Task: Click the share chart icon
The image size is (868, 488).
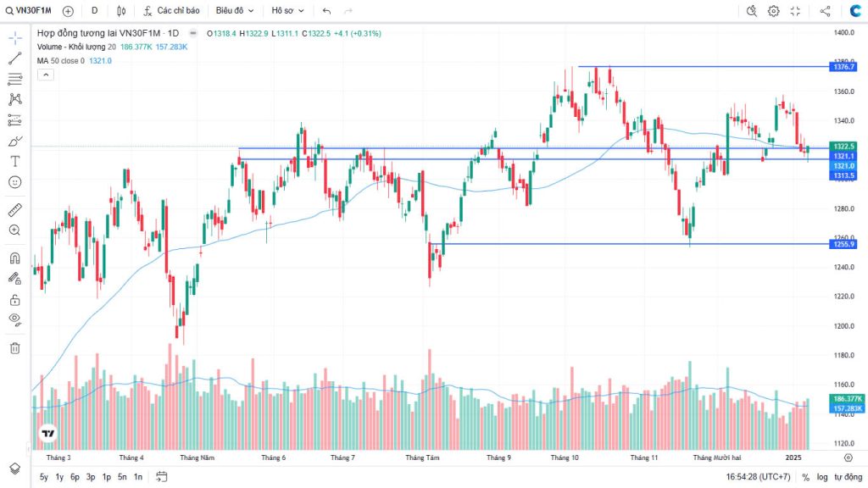Action: click(x=826, y=11)
